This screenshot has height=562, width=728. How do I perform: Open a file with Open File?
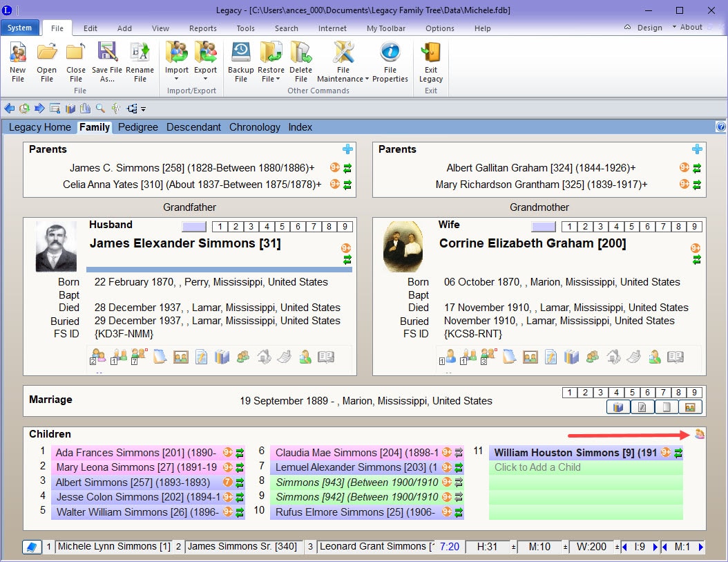(46, 62)
